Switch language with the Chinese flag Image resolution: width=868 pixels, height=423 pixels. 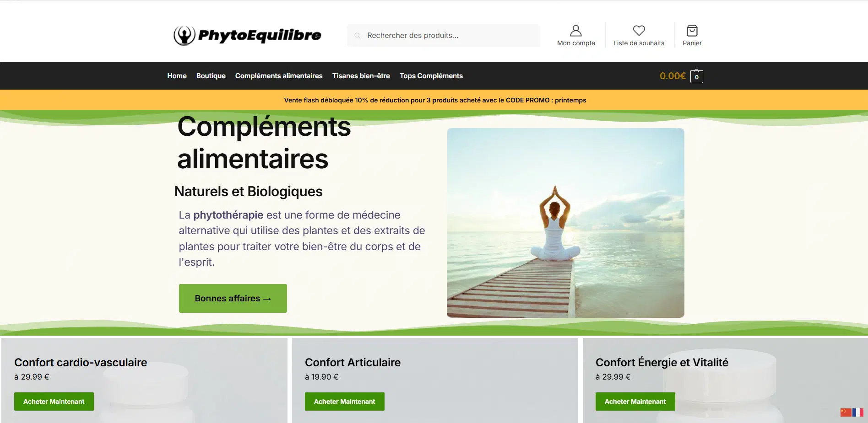tap(846, 412)
